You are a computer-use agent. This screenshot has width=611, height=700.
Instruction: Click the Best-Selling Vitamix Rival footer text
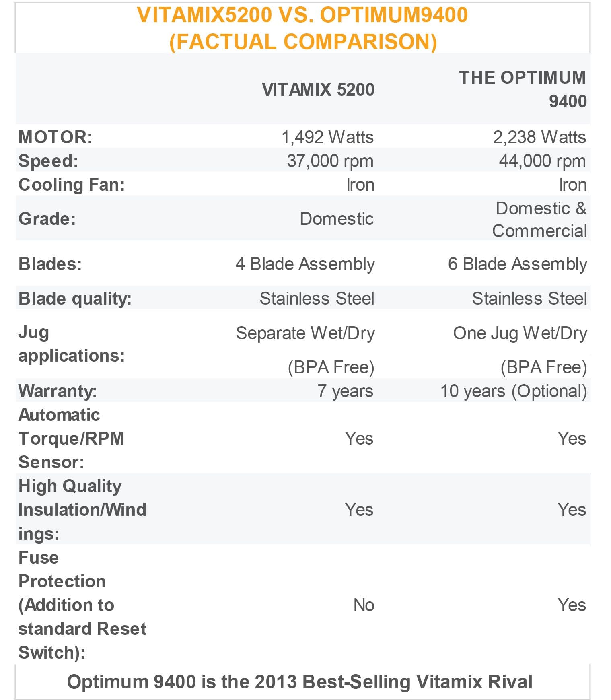point(300,681)
